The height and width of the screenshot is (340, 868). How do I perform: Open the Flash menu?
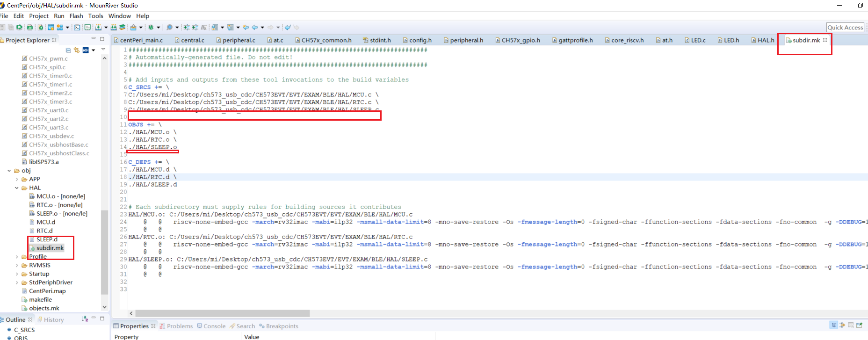coord(76,16)
